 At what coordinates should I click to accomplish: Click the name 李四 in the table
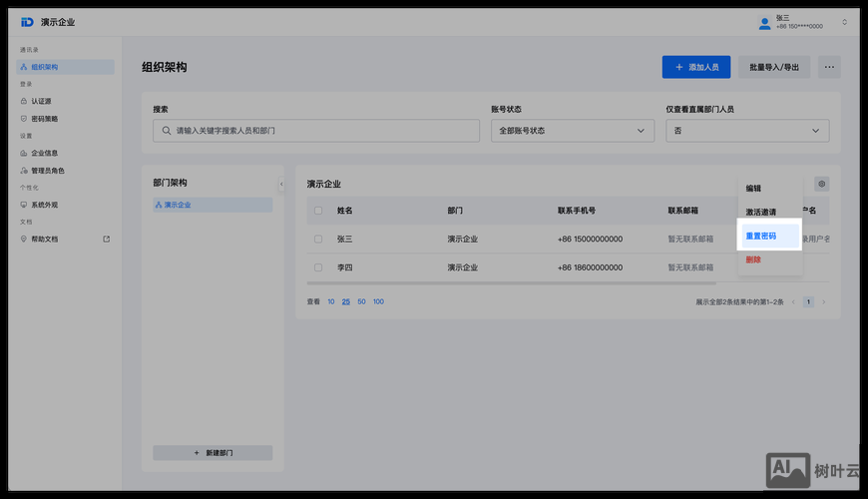[x=345, y=267]
